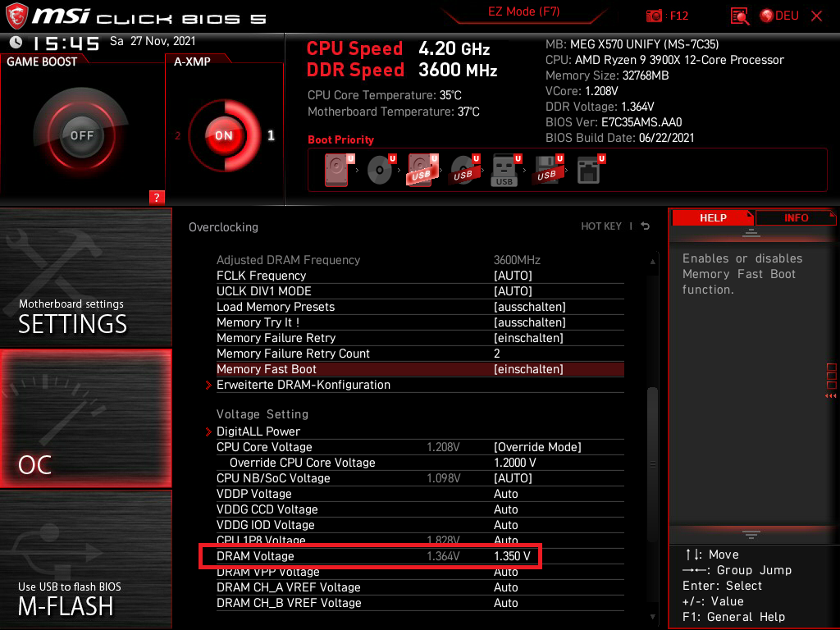The width and height of the screenshot is (840, 630).
Task: Open the SETTINGS motherboard section
Action: point(85,277)
